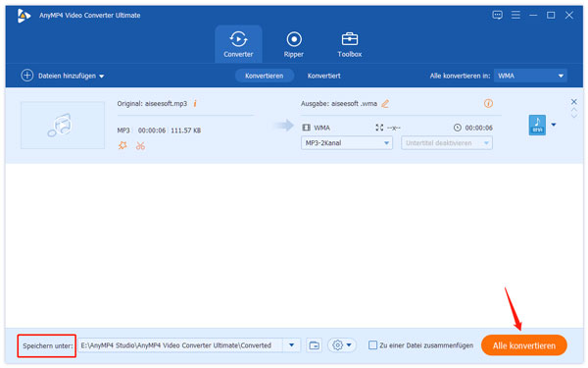The height and width of the screenshot is (368, 588).
Task: Click the plus icon to add files
Action: tap(27, 76)
